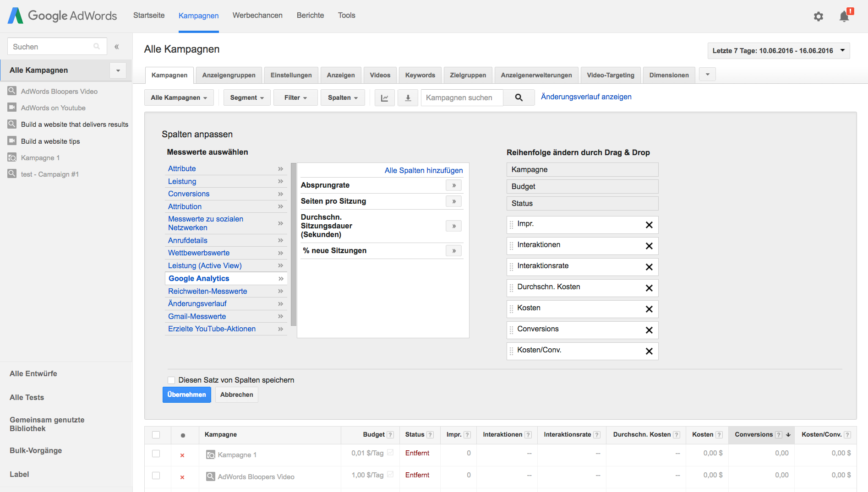Add the Absprungrate column via its arrow button

click(x=453, y=185)
